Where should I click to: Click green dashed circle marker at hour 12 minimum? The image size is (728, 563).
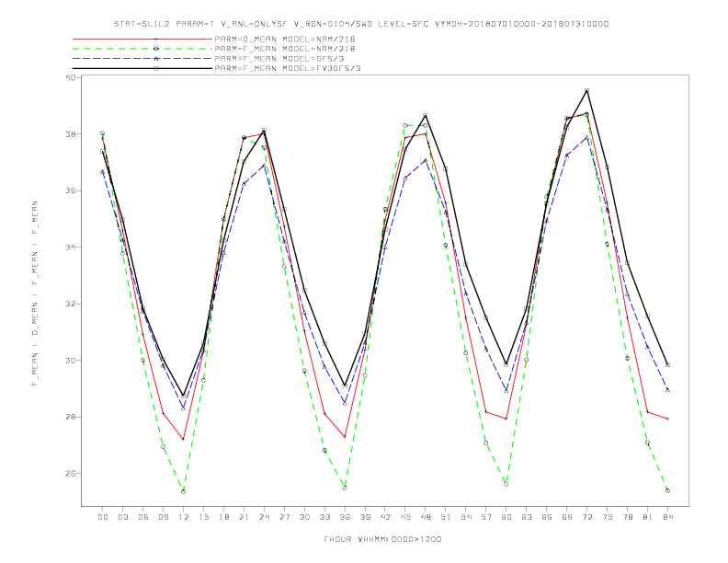pyautogui.click(x=184, y=491)
